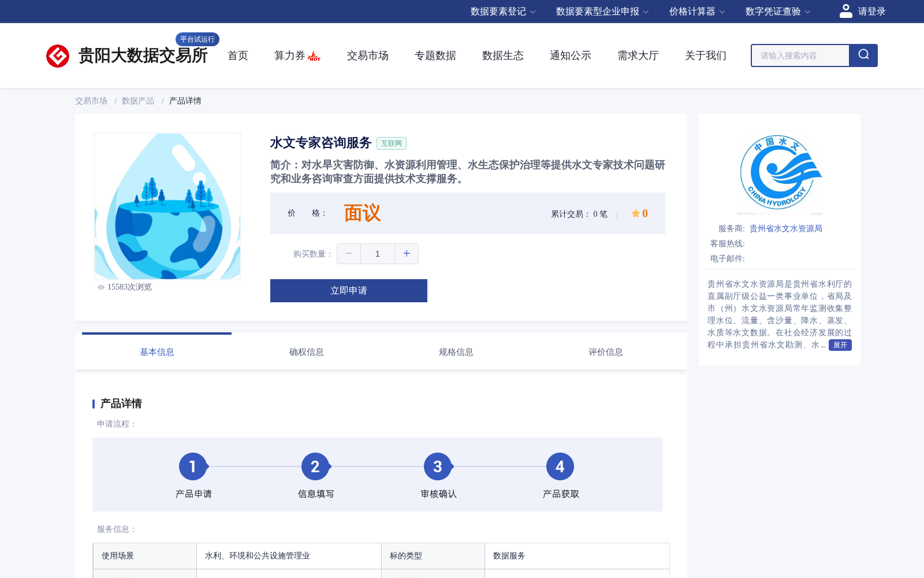This screenshot has height=578, width=924.
Task: Decrease purchase quantity with minus button
Action: [x=349, y=254]
